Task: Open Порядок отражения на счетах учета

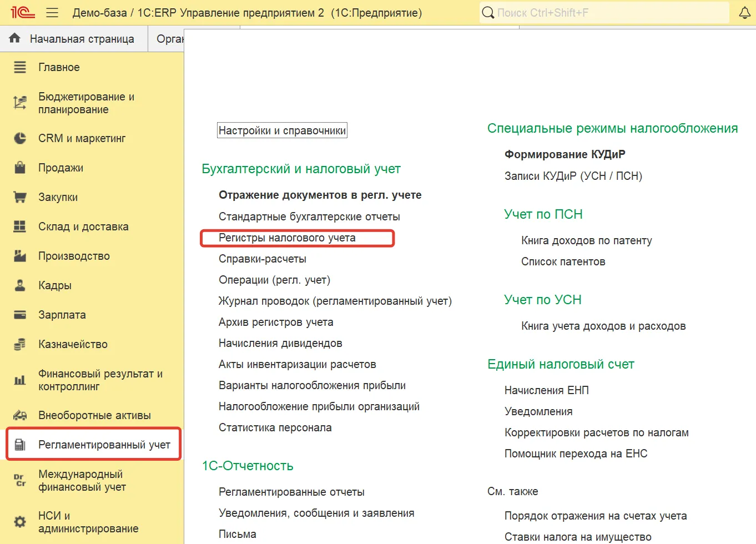Action: click(x=596, y=516)
